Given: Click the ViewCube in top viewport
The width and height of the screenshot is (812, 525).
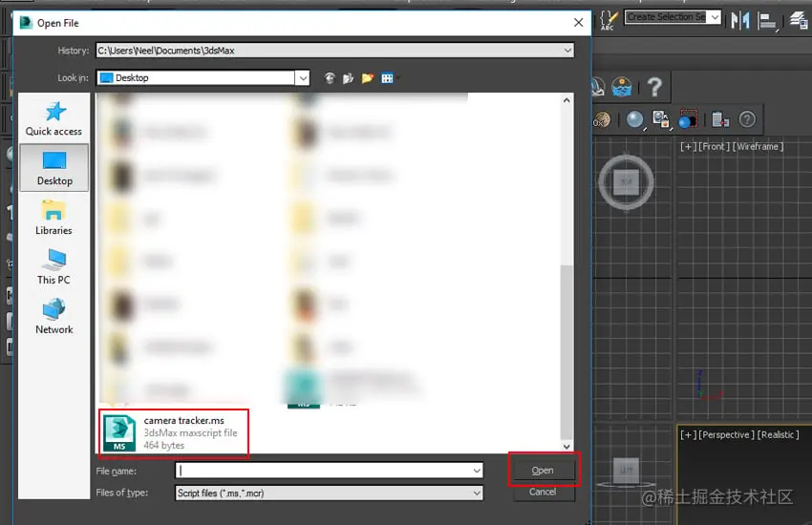Looking at the screenshot, I should [626, 181].
